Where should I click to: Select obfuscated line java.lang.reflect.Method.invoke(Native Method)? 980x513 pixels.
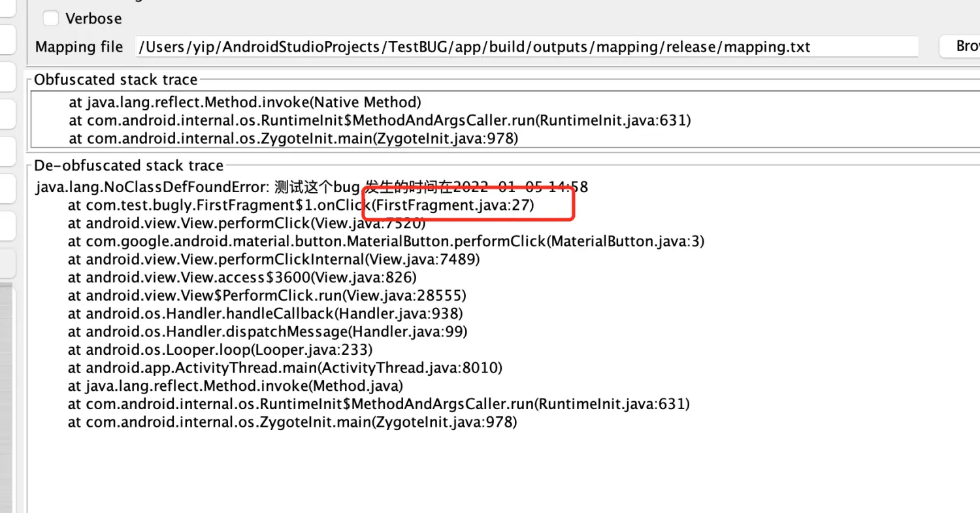245,102
